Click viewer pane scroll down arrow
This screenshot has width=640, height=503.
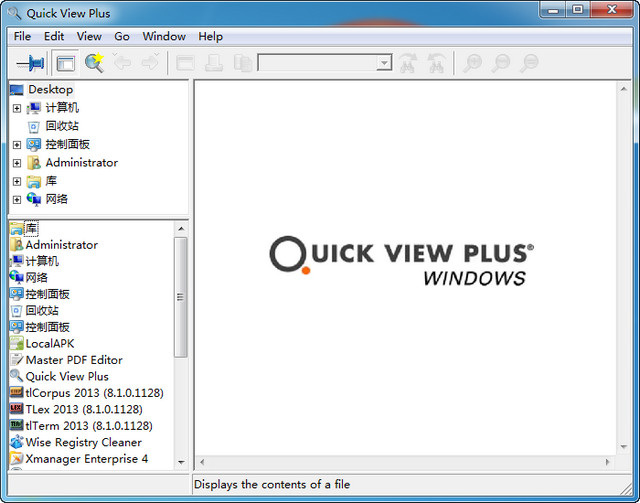point(624,447)
